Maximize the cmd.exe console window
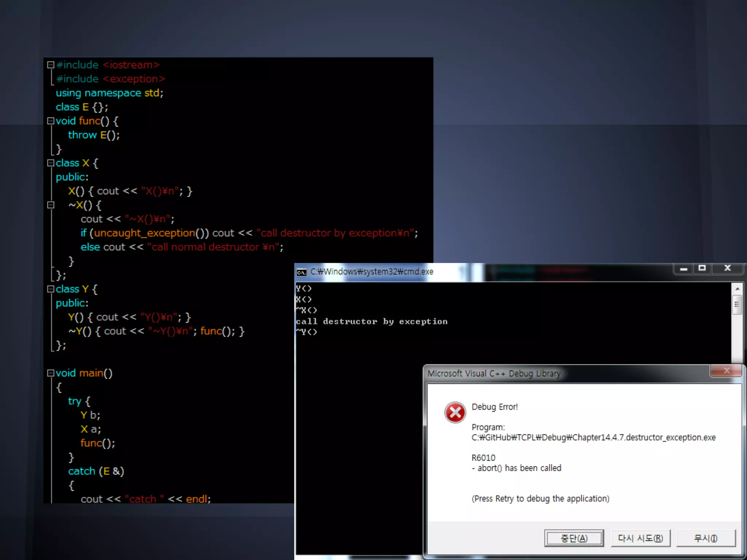 coord(702,268)
